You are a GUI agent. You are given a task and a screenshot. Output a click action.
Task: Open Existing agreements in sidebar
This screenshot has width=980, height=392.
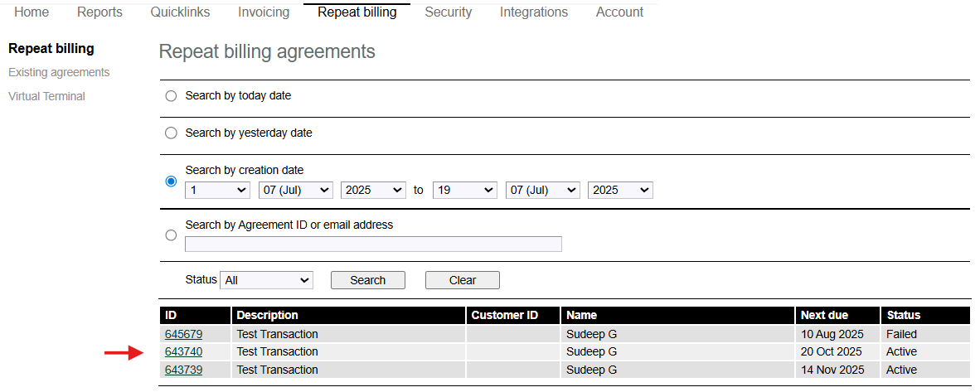coord(59,73)
